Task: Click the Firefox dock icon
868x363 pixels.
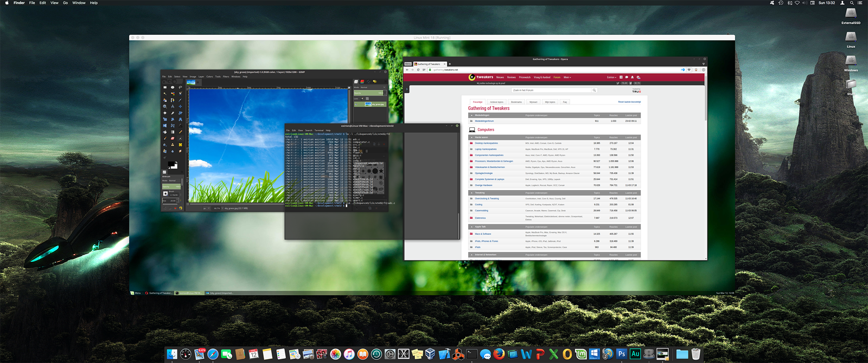Action: tap(499, 354)
